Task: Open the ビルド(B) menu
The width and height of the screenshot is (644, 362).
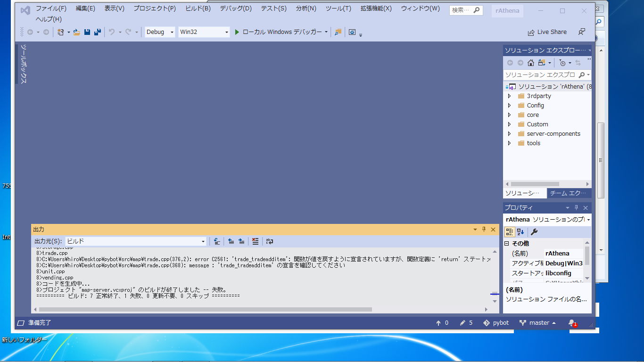Action: click(198, 8)
